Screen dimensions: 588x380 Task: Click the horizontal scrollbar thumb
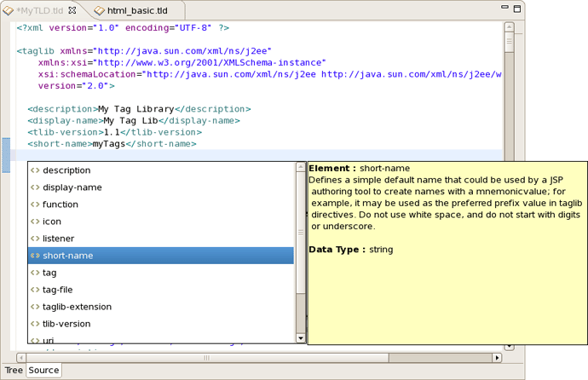click(206, 358)
